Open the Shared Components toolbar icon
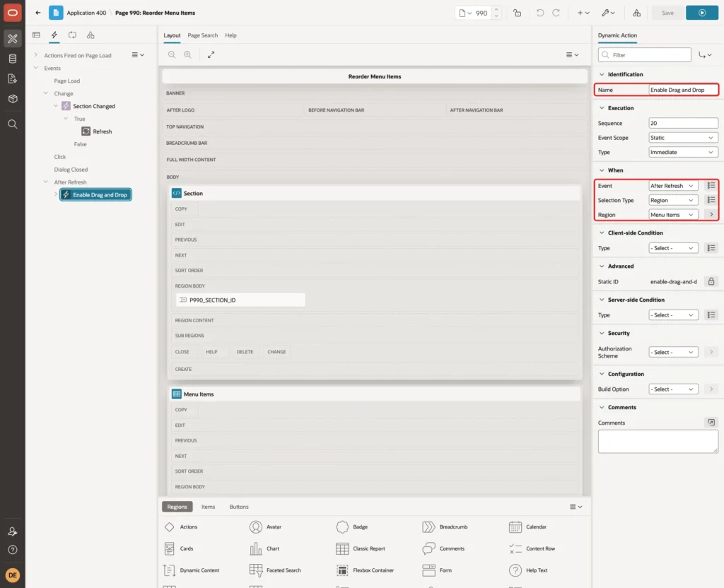 click(637, 13)
